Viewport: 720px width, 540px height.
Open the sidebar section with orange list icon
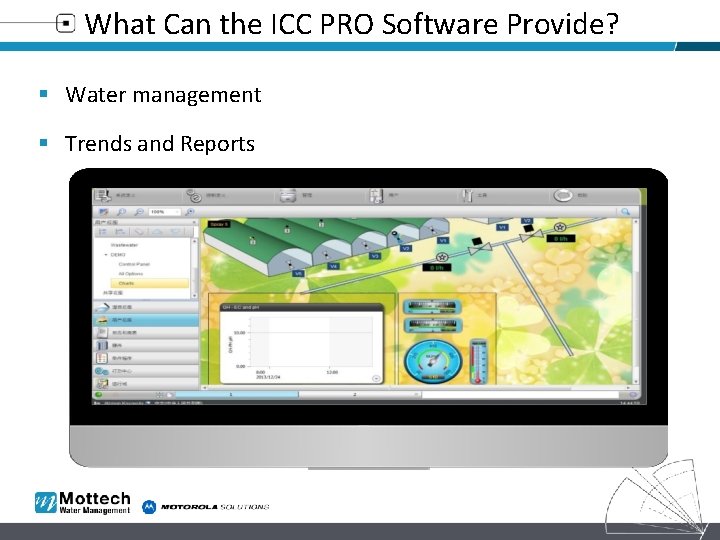146,358
